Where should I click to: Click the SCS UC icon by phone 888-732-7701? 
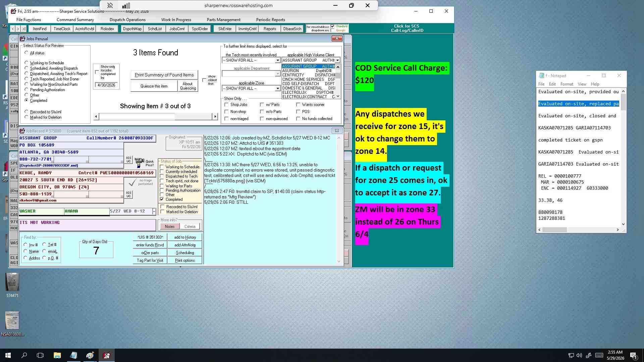(128, 160)
